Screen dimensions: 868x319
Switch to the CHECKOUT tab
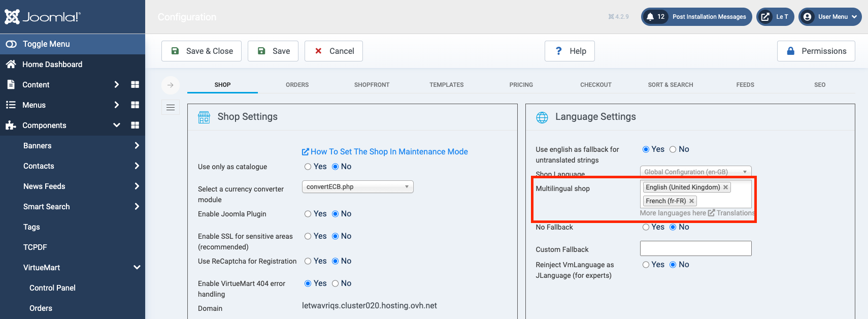(595, 85)
